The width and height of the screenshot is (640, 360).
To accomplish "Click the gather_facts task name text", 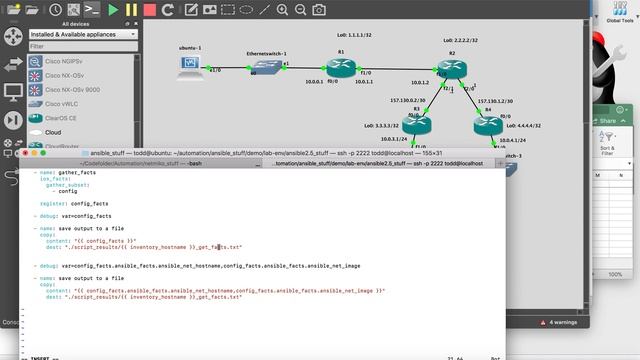I will 77,173.
